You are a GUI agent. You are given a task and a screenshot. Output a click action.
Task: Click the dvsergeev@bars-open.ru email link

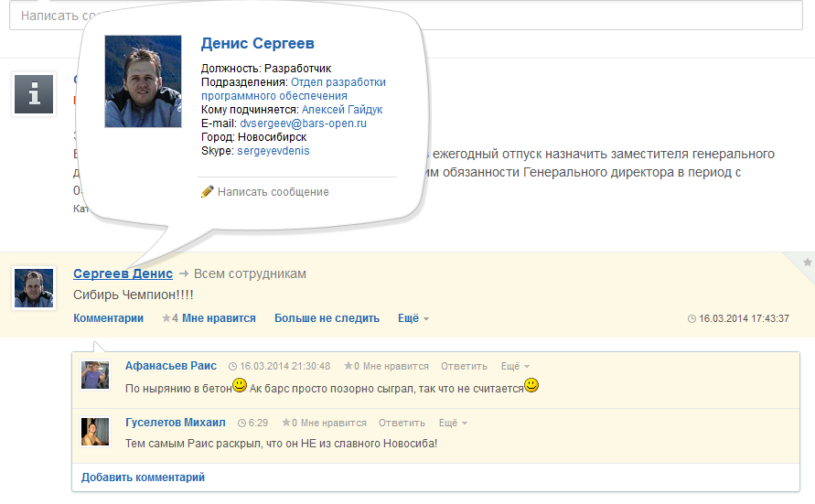[x=303, y=123]
